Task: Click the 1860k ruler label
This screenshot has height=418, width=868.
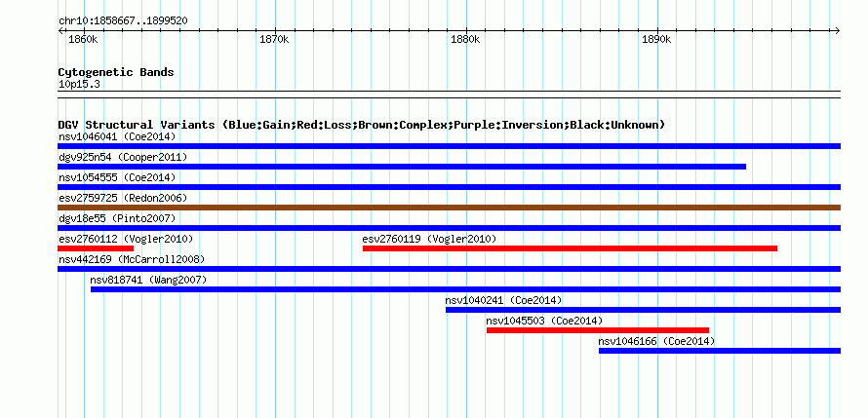Action: pos(83,39)
